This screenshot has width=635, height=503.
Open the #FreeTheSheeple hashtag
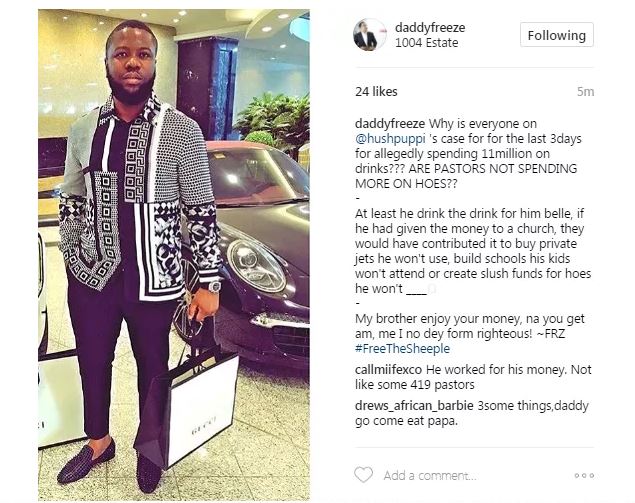click(402, 349)
